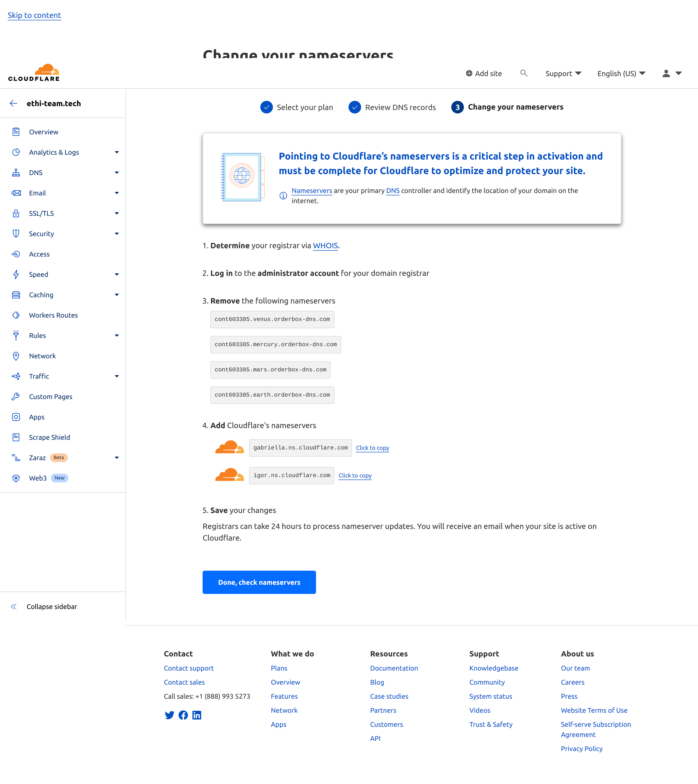Open System status footer link

click(491, 696)
